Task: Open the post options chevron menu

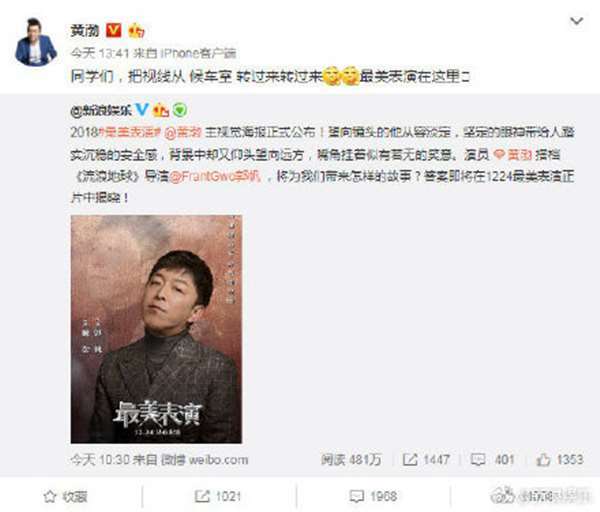Action: tap(577, 21)
